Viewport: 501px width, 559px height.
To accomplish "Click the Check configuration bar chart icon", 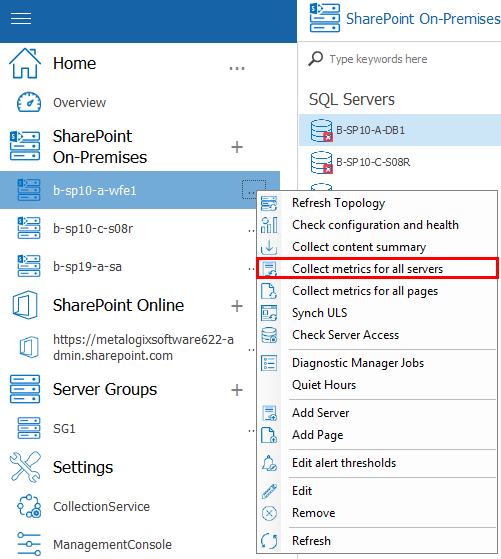I will 269,225.
